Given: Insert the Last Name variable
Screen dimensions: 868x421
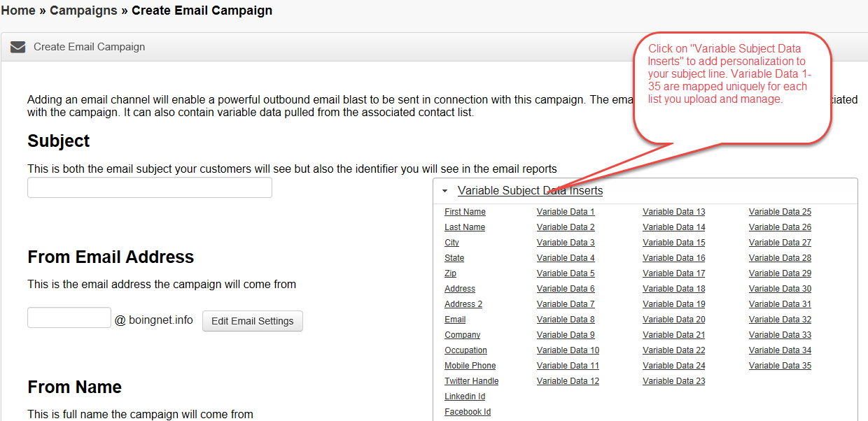Looking at the screenshot, I should (465, 227).
